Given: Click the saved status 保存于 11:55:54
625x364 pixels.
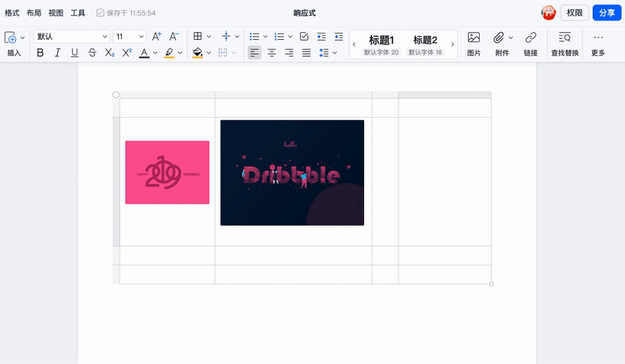Looking at the screenshot, I should click(126, 13).
